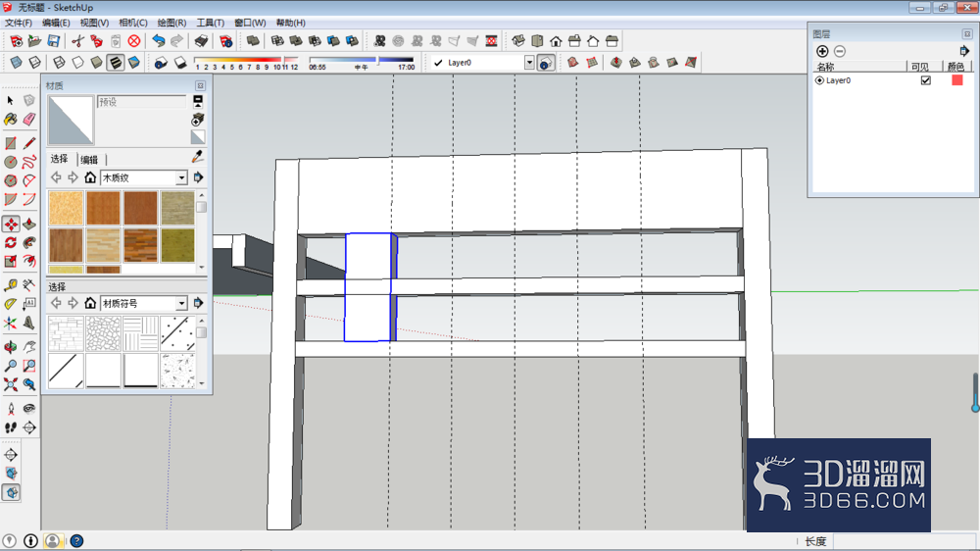The height and width of the screenshot is (551, 980).
Task: Choose the Circle drawing tool
Action: click(x=10, y=162)
